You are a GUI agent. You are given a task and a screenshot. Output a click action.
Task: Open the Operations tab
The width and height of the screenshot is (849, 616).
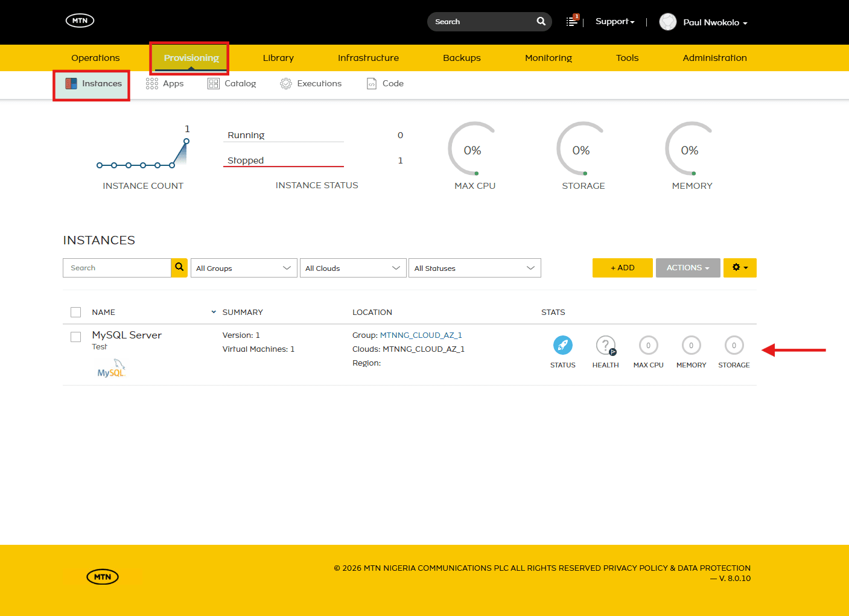[95, 58]
